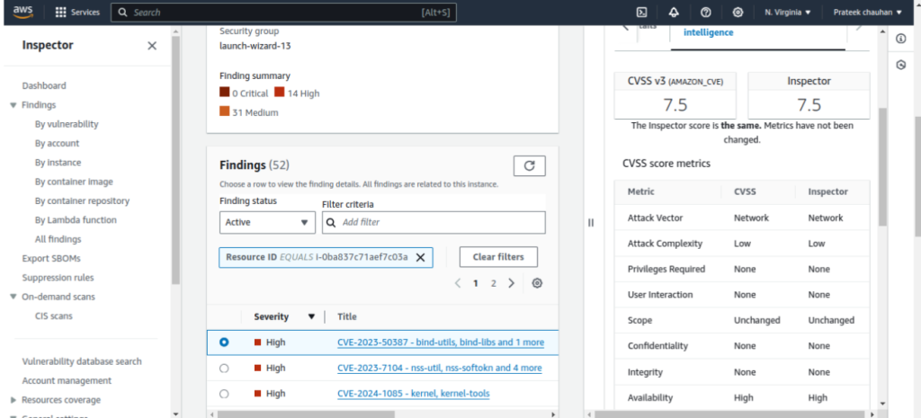Open By container image in sidebar
921x418 pixels.
[x=73, y=182]
